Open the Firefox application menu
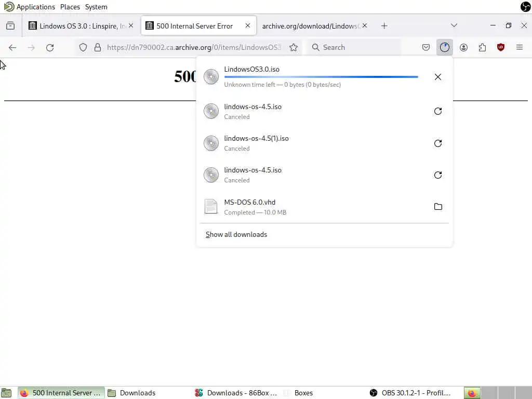The height and width of the screenshot is (399, 532). point(519,47)
